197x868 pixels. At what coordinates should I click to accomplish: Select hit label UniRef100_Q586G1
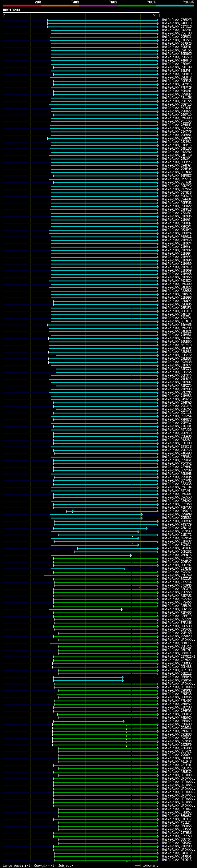coord(177,728)
